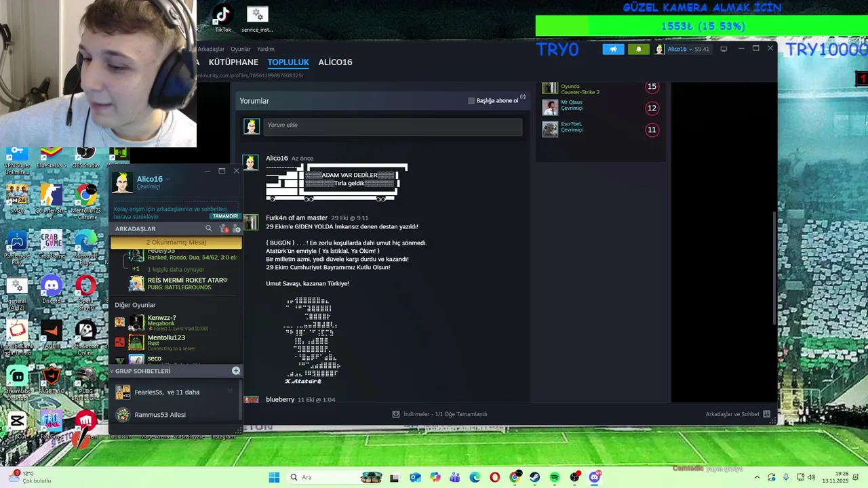This screenshot has width=868, height=488.
Task: Open Discord from the Windows taskbar
Action: click(595, 477)
